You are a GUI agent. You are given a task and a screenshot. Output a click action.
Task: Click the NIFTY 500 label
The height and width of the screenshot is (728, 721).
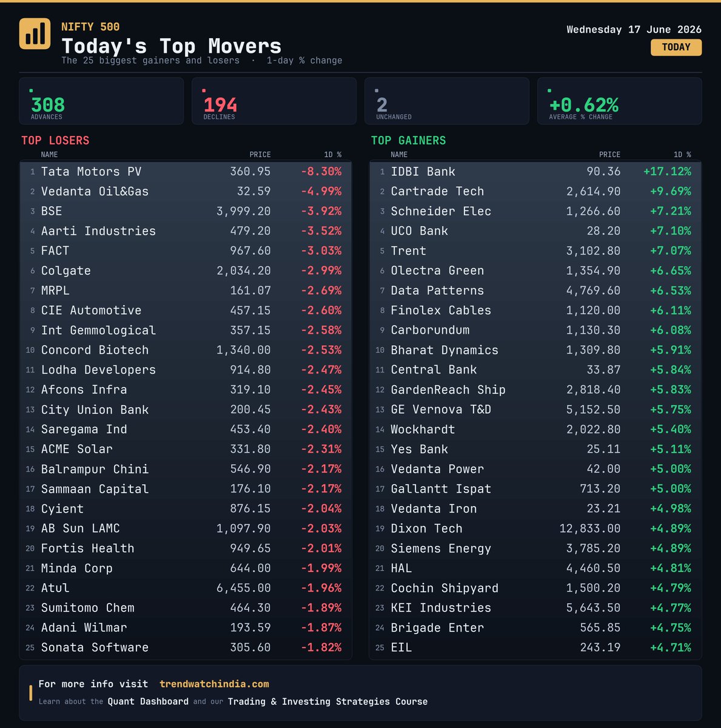click(x=90, y=27)
